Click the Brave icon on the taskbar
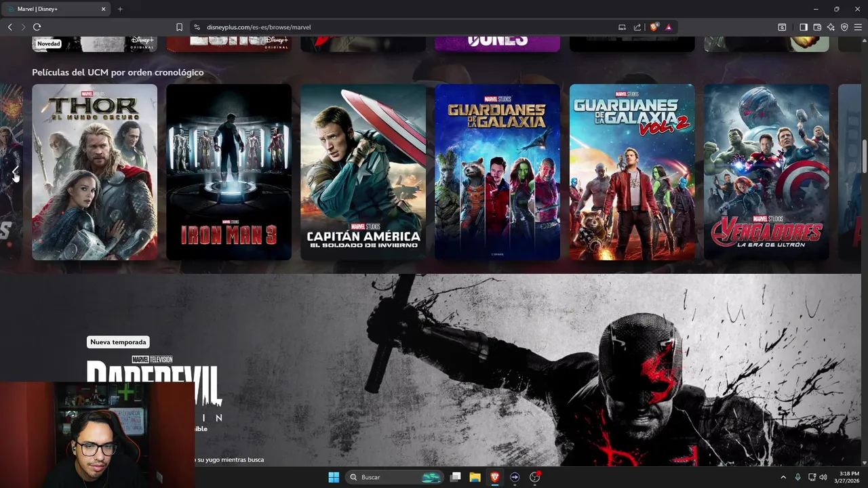Screen dimensions: 868x488 coord(494,477)
